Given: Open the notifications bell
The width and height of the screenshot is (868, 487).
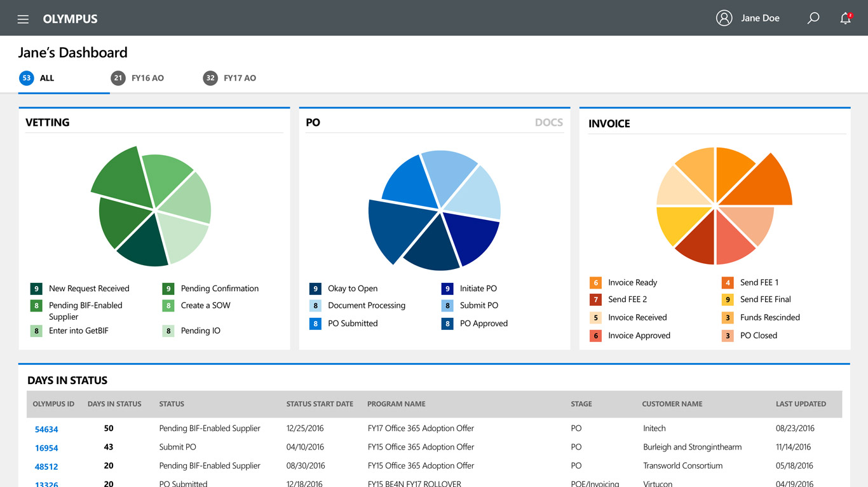Looking at the screenshot, I should click(x=845, y=18).
